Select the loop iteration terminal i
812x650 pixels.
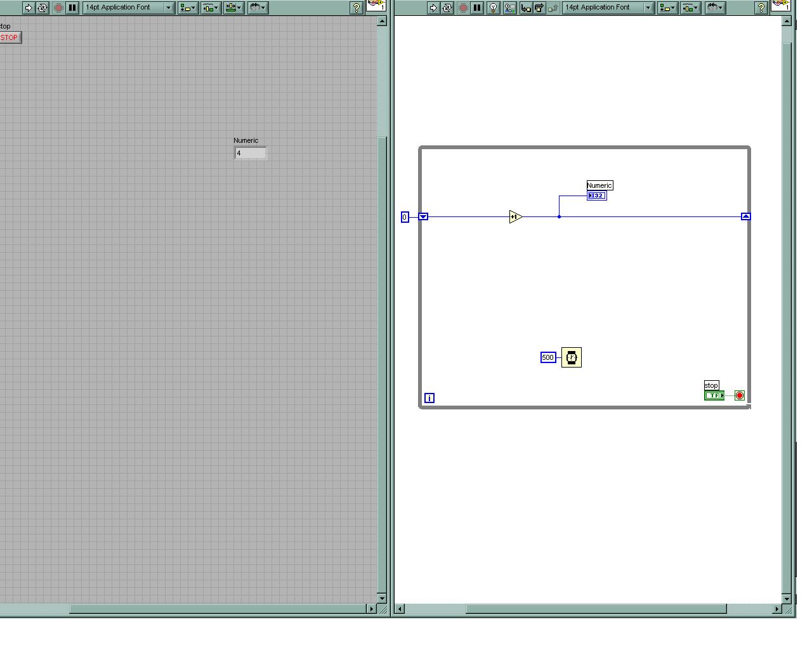[429, 398]
